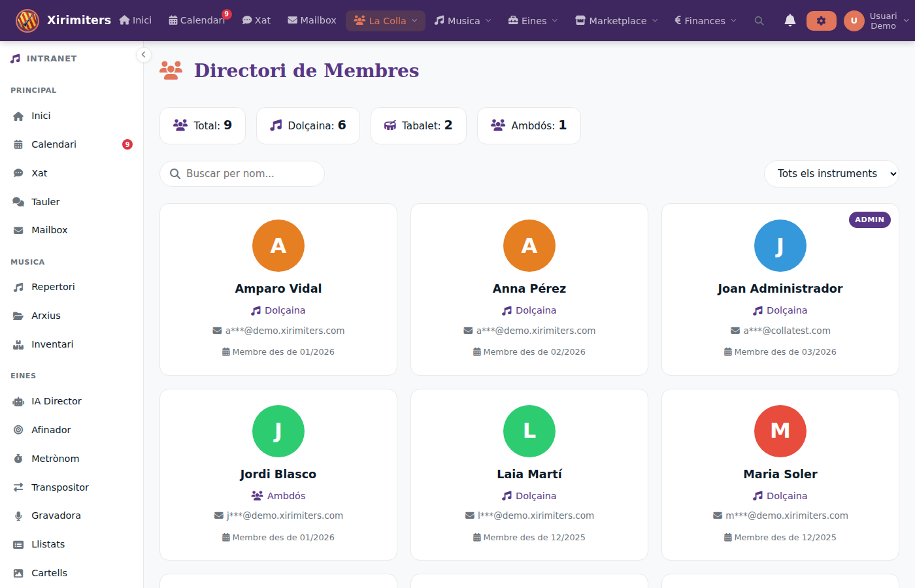Collapse the sidebar with the chevron arrow
The width and height of the screenshot is (915, 588).
143,55
